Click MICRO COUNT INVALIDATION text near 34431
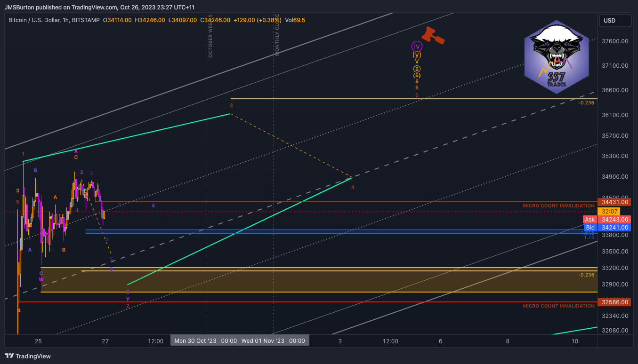638x364 pixels. [558, 206]
